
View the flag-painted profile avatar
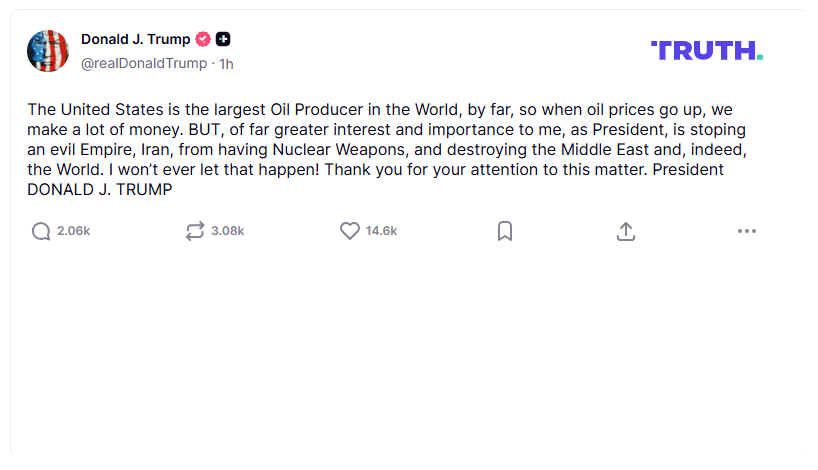[x=48, y=51]
